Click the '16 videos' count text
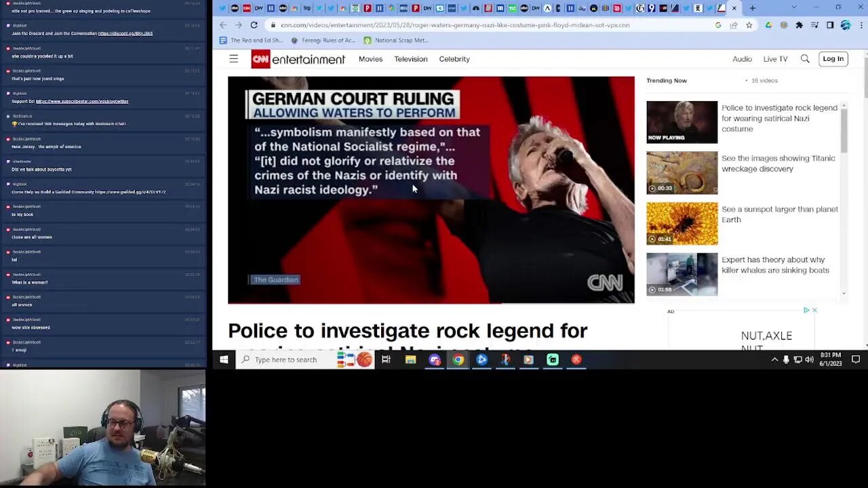Screen dimensions: 868x488 [x=764, y=81]
